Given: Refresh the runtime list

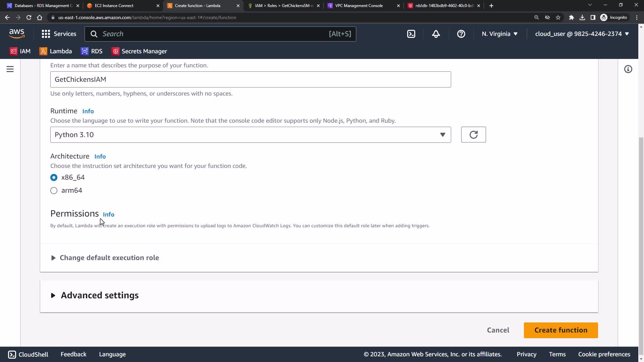Looking at the screenshot, I should tap(473, 135).
